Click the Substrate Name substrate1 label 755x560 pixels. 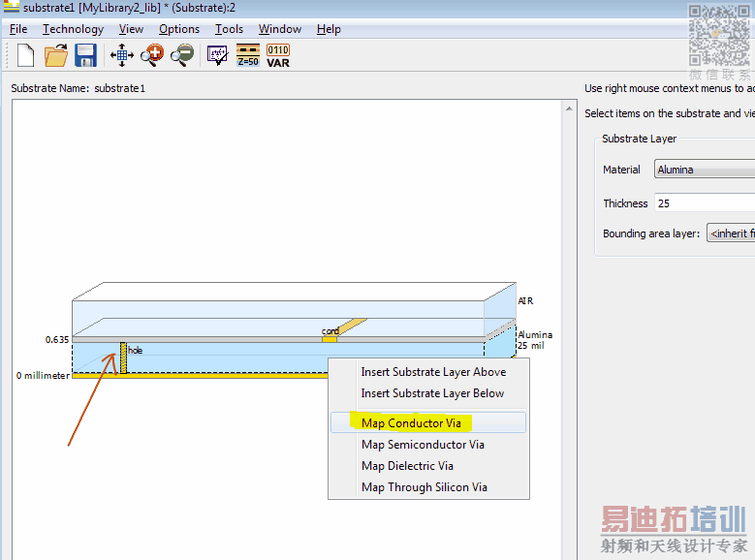(78, 88)
